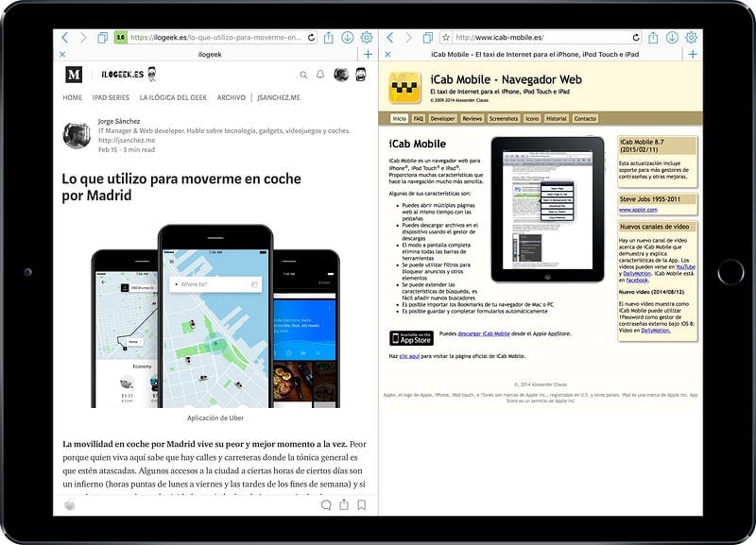Open the Screenshots section of iCab Mobile
Image resolution: width=756 pixels, height=545 pixels.
pos(503,119)
